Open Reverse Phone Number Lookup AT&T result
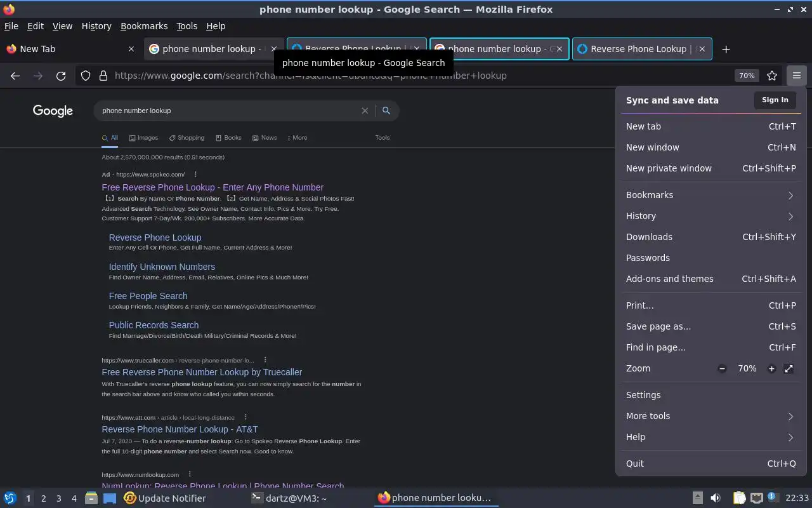This screenshot has width=812, height=508. [180, 429]
